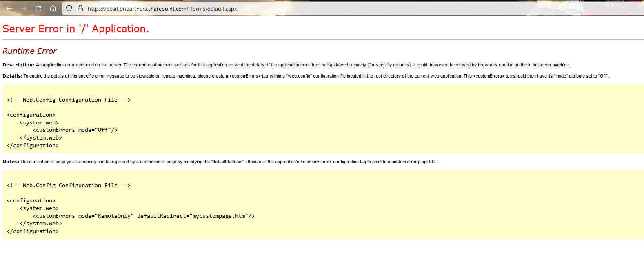Go to the browser Home page icon
Viewport: 644px width, 266px height.
pos(53,8)
